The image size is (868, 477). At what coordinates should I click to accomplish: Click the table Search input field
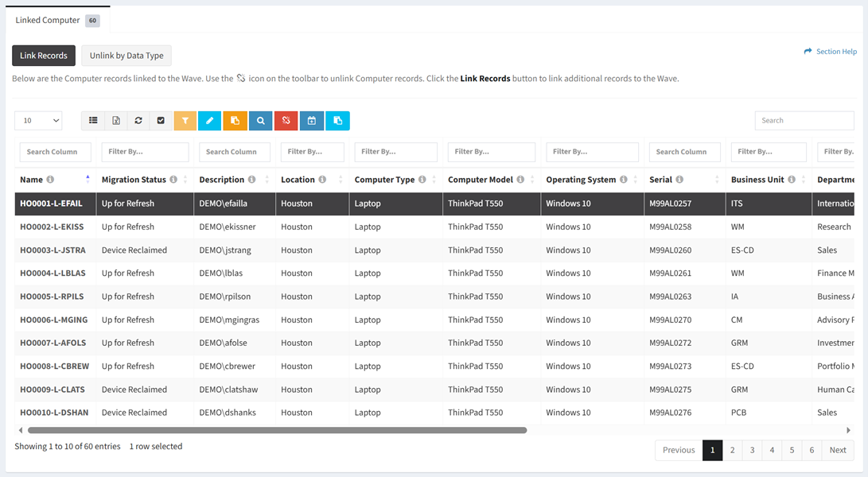(x=804, y=121)
